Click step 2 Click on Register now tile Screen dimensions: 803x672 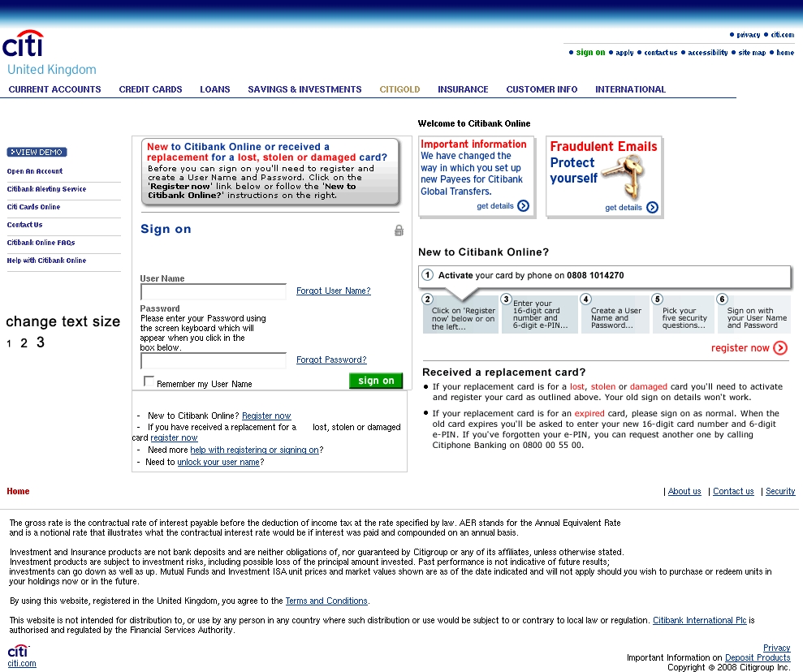point(460,314)
